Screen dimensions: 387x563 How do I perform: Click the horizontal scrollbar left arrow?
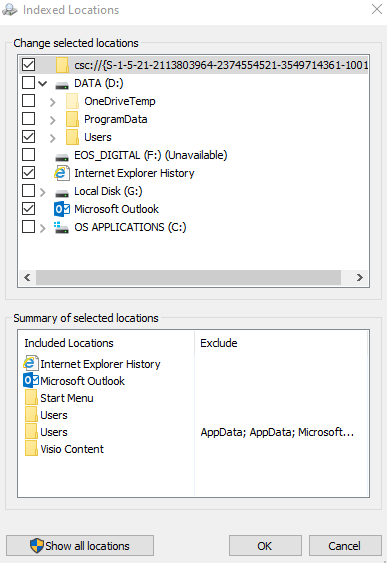click(27, 277)
